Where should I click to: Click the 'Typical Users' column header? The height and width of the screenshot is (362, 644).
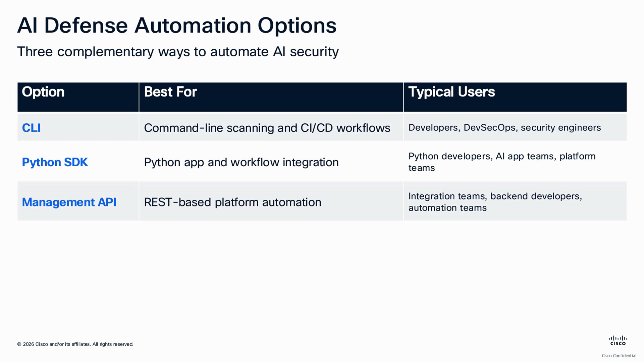[x=515, y=97]
